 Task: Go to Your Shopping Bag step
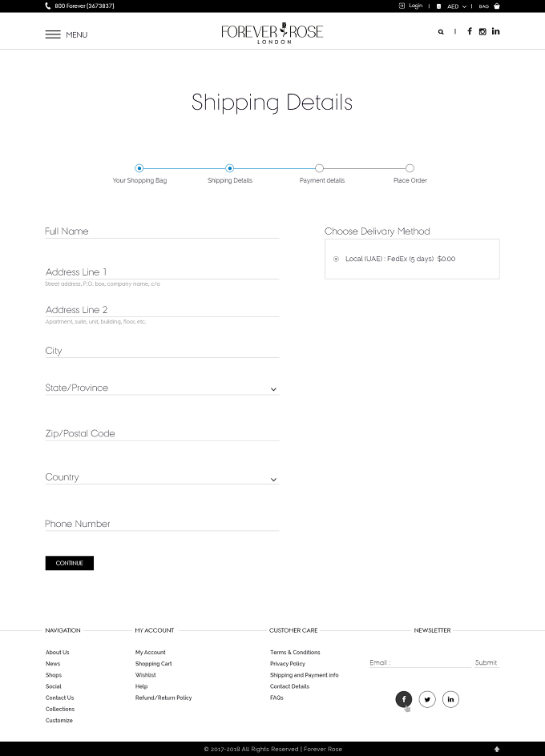click(139, 168)
